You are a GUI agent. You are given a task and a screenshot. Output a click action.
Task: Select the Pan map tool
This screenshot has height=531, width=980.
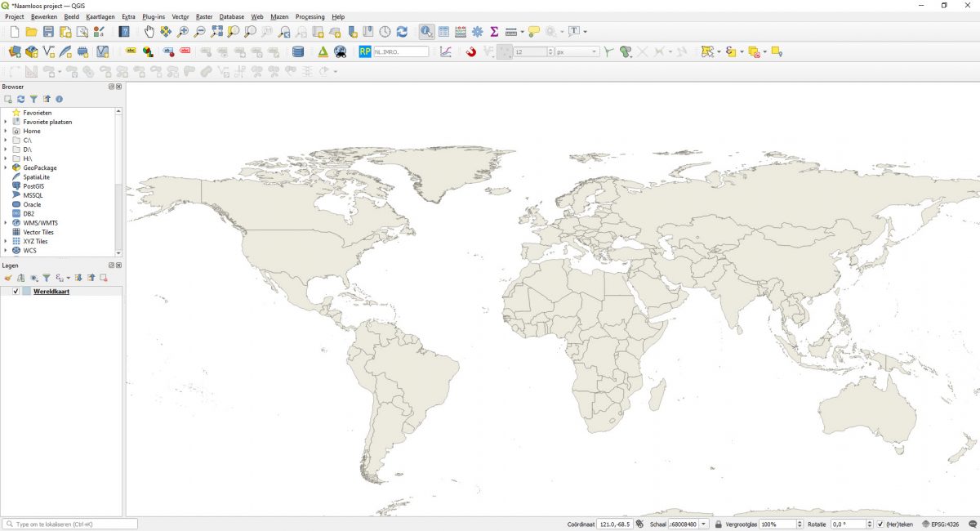(x=149, y=31)
